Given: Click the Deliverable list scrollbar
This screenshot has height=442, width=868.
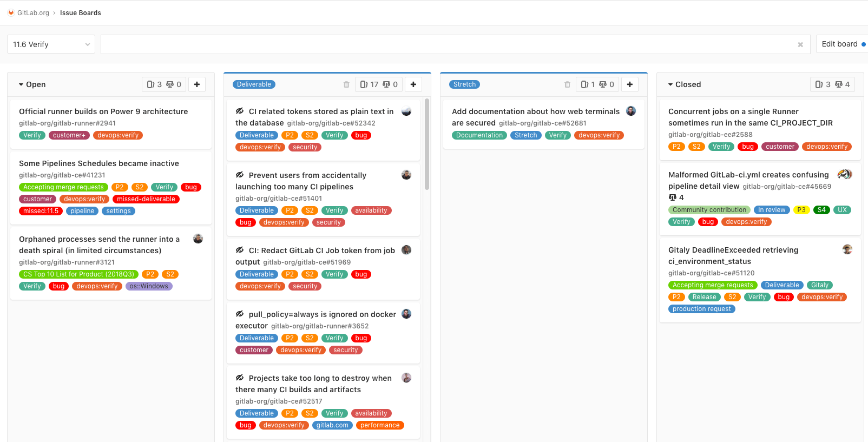Looking at the screenshot, I should click(x=427, y=144).
